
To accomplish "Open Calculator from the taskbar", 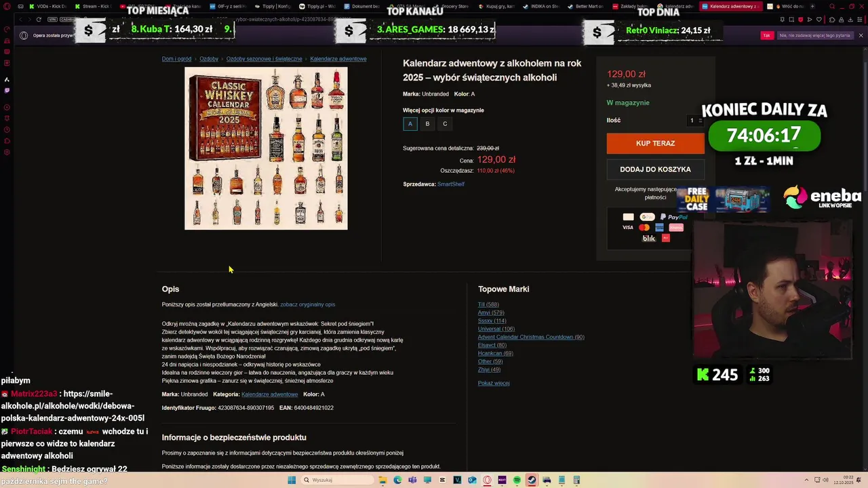I will [576, 480].
